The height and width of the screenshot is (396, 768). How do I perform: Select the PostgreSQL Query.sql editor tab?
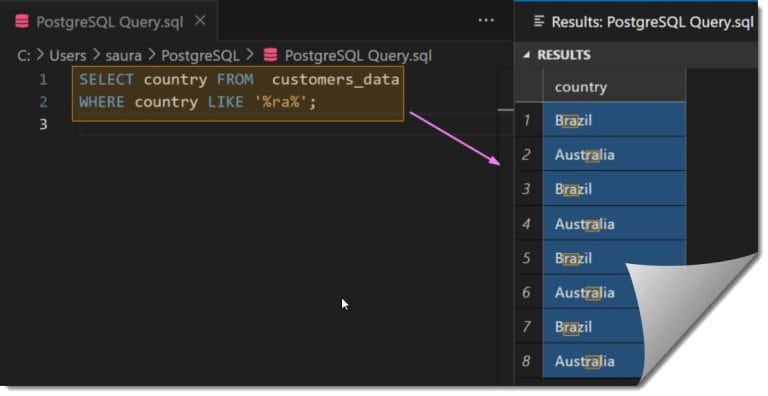coord(109,21)
